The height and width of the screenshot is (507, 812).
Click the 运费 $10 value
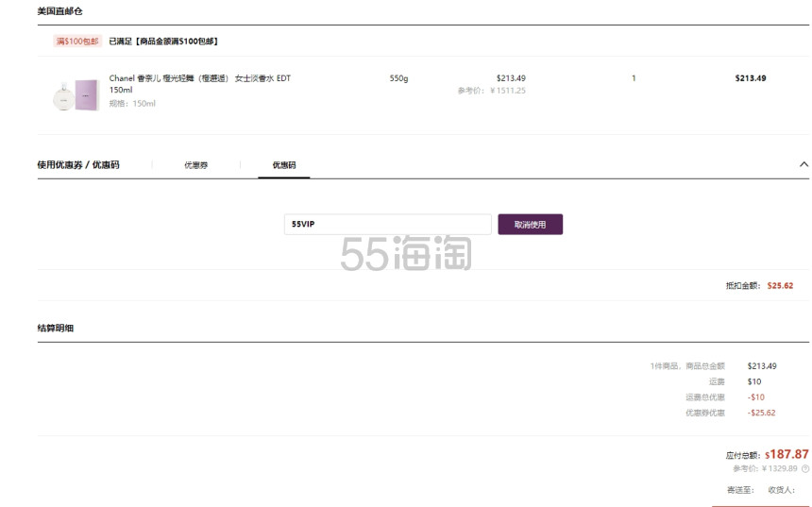point(754,381)
